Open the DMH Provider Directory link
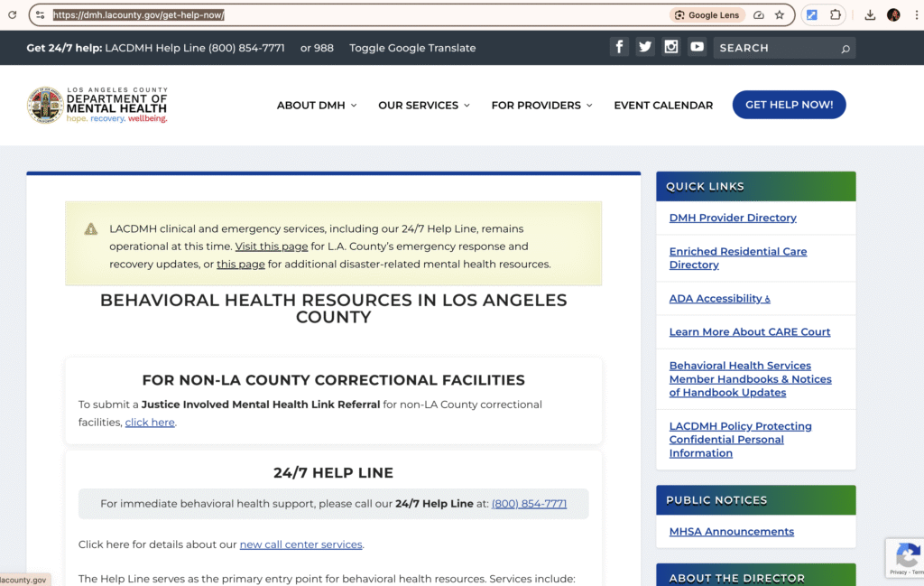Screen dimensions: 924x586 (733, 218)
